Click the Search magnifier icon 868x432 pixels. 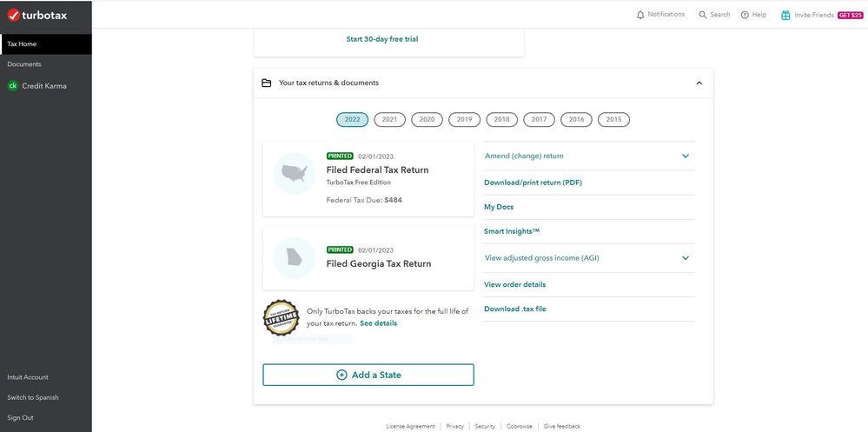pos(703,15)
